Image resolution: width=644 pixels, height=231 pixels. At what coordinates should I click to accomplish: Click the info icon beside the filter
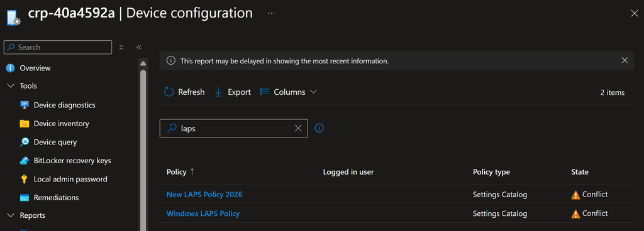[319, 128]
